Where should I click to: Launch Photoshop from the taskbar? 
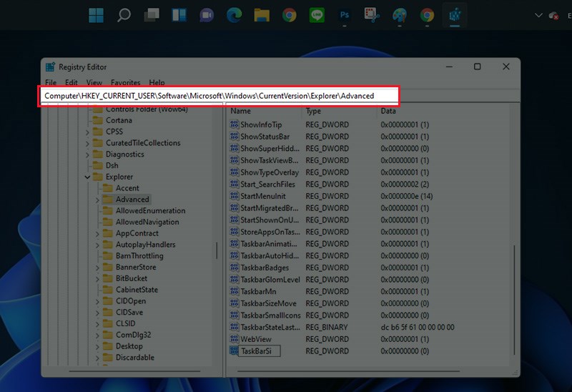[345, 15]
